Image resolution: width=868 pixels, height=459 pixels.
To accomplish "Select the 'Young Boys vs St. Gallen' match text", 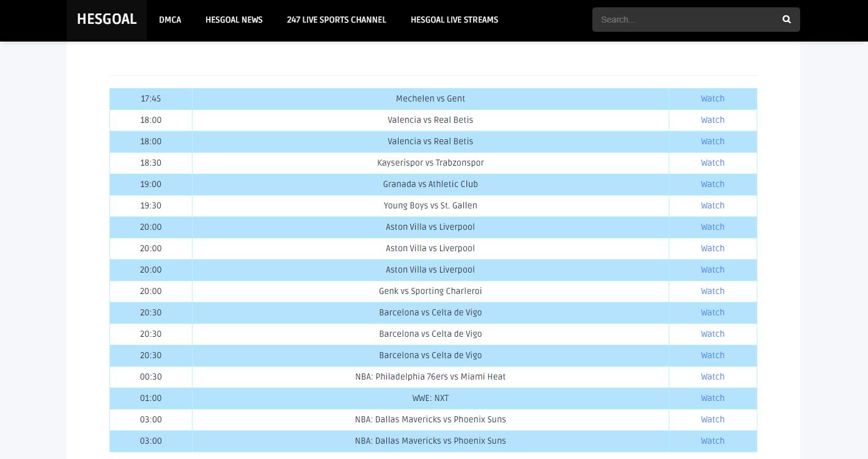I will click(430, 205).
